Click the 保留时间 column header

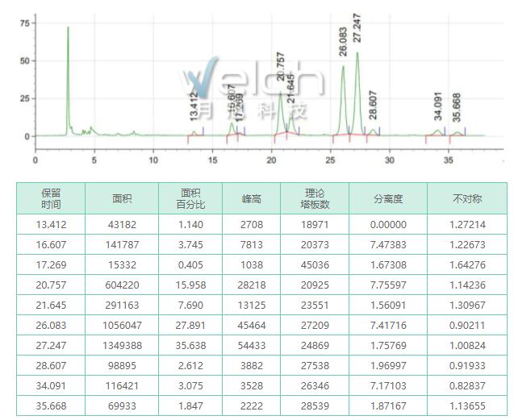click(51, 198)
